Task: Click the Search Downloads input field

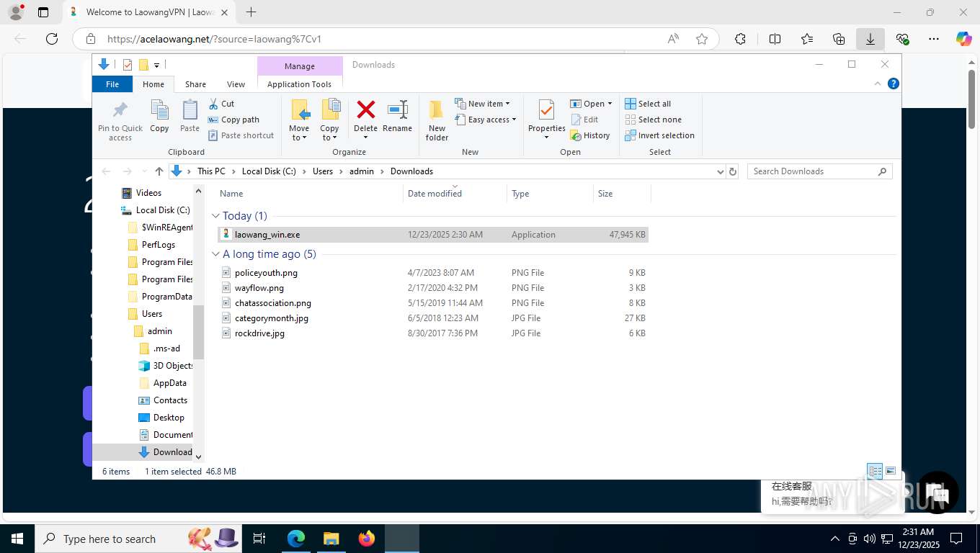Action: [x=812, y=171]
